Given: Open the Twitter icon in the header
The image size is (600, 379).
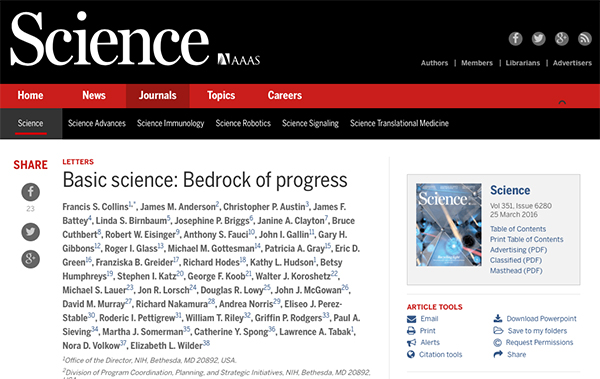Looking at the screenshot, I should click(x=538, y=39).
